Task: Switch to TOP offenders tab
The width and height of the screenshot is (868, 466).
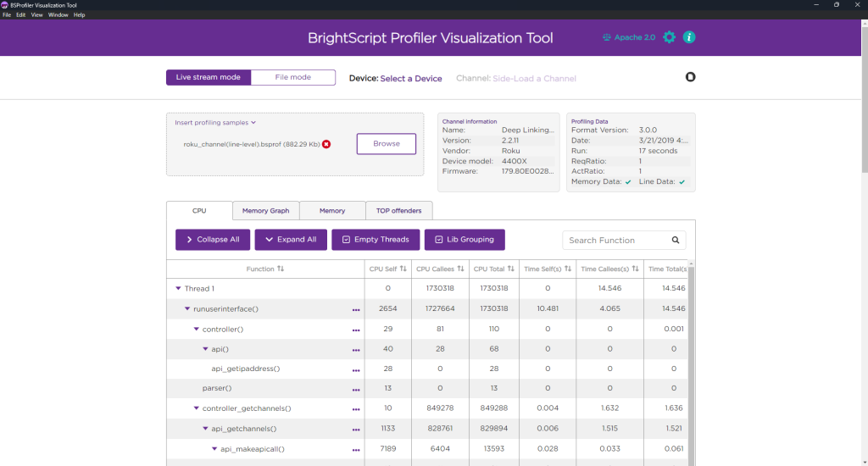Action: pos(398,211)
